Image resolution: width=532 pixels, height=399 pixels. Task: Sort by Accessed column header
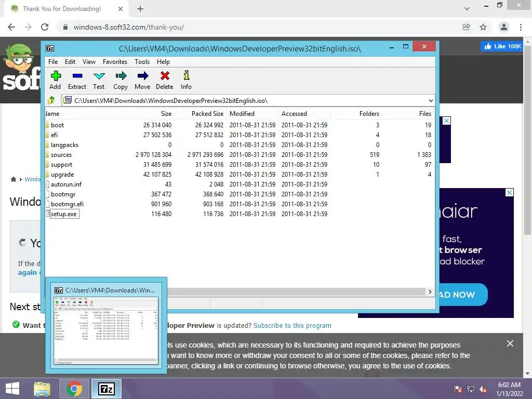click(x=304, y=114)
